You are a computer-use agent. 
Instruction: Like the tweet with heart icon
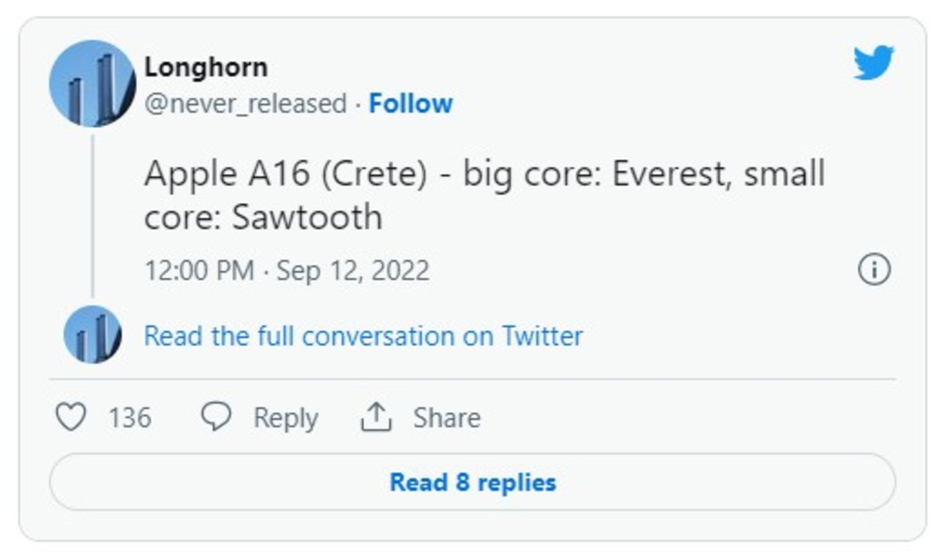[x=71, y=417]
